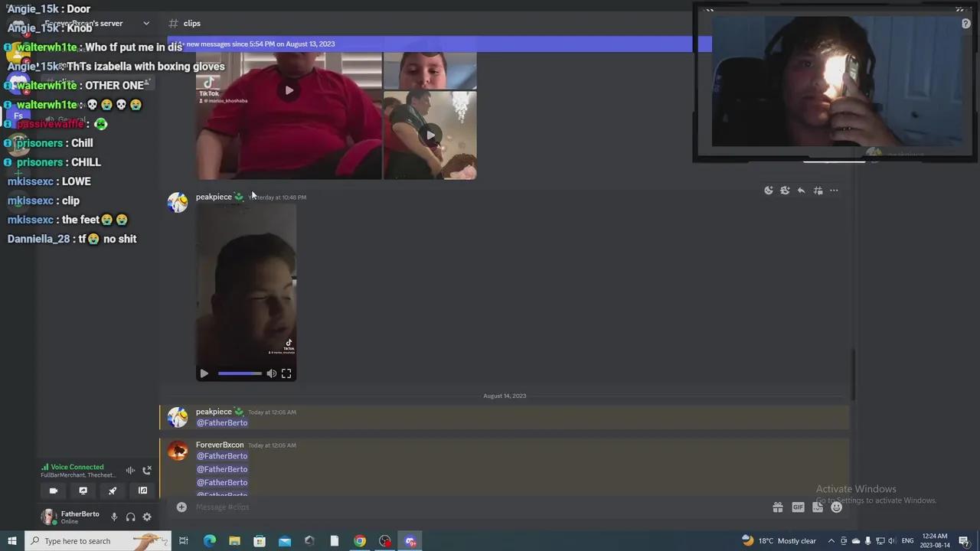Open the ForeverBxcon's server dropdown
This screenshot has height=551, width=980.
pyautogui.click(x=145, y=23)
